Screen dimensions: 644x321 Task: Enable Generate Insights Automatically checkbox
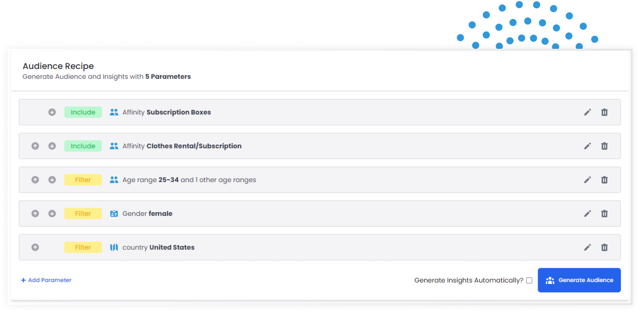coord(529,280)
